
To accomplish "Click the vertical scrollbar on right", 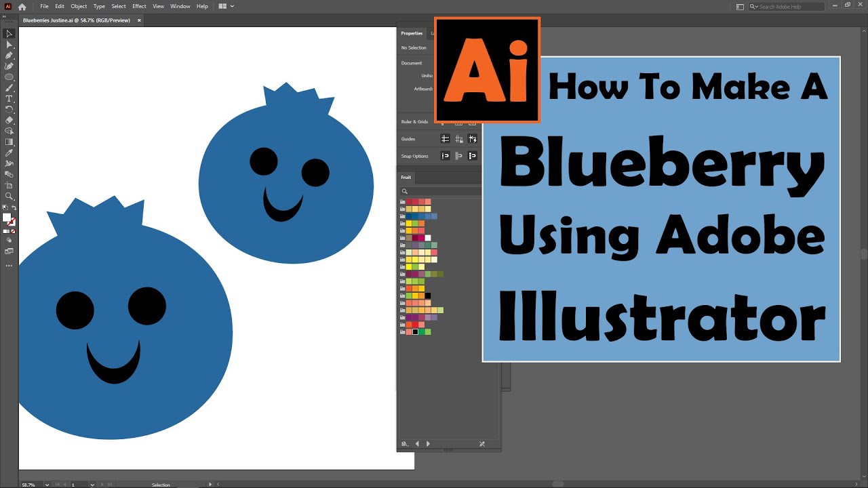I will [x=864, y=254].
